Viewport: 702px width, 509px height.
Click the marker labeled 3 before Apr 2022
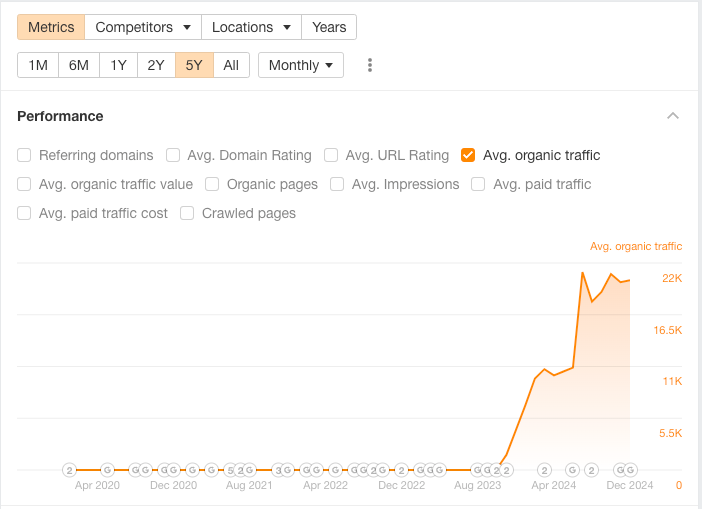(x=278, y=470)
